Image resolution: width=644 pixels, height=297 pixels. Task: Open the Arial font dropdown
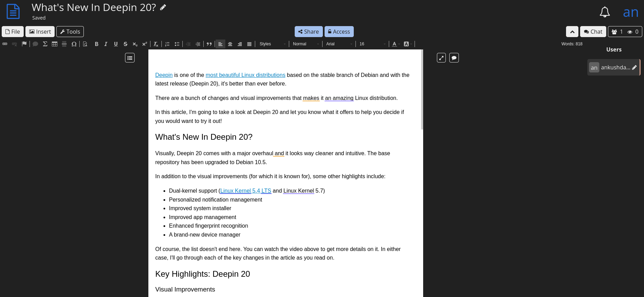pyautogui.click(x=339, y=44)
